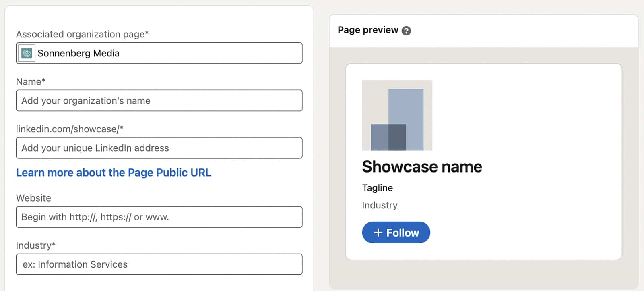
Task: Select the Associated organization page field
Action: pos(159,53)
